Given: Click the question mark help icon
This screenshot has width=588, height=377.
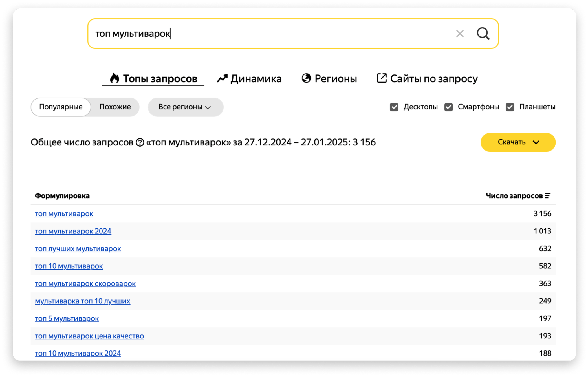Looking at the screenshot, I should pos(140,142).
